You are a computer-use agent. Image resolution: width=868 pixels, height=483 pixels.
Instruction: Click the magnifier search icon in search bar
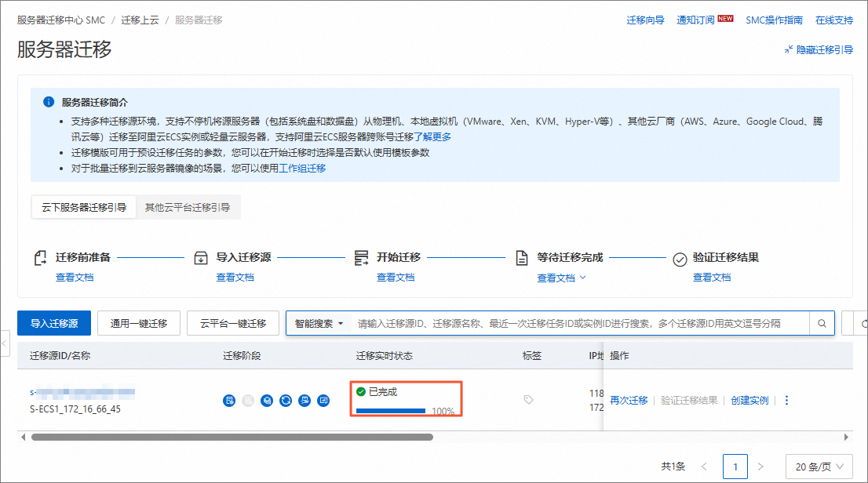pyautogui.click(x=822, y=323)
